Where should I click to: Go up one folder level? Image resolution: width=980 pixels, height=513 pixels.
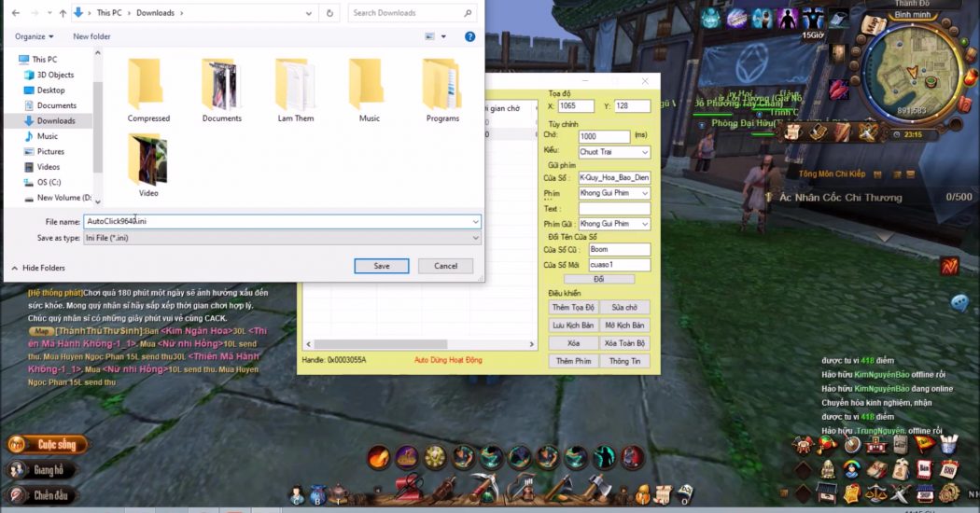63,12
